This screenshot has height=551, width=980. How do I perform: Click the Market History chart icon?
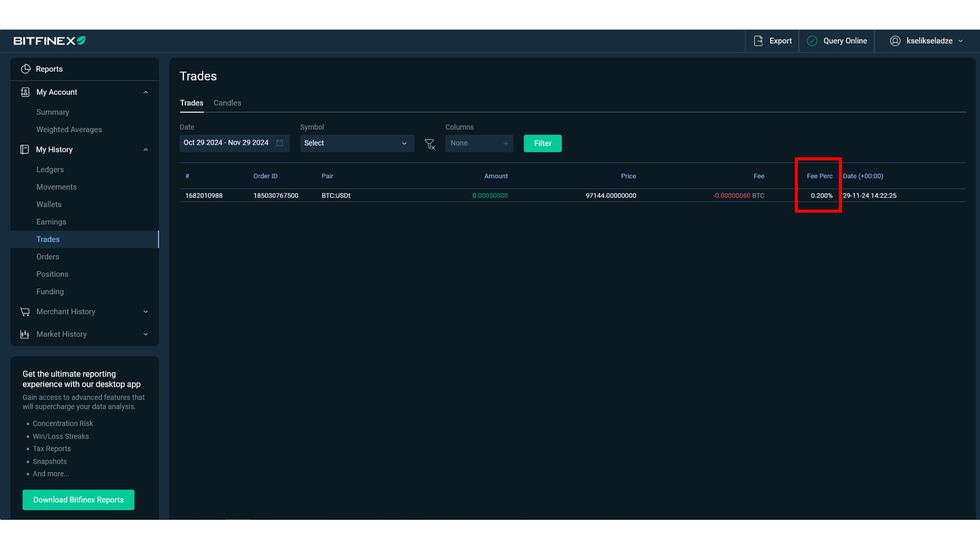(24, 334)
